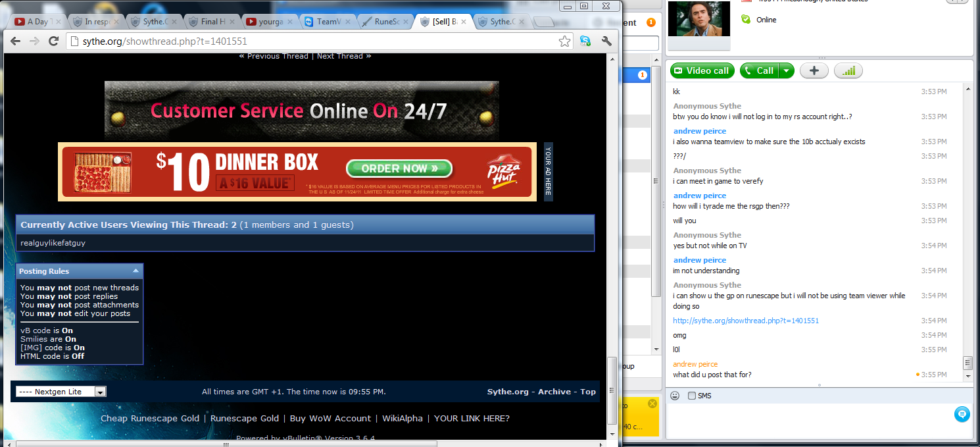Click the unread badge on the selected Skype conversation
Image resolution: width=980 pixels, height=447 pixels.
[x=643, y=75]
